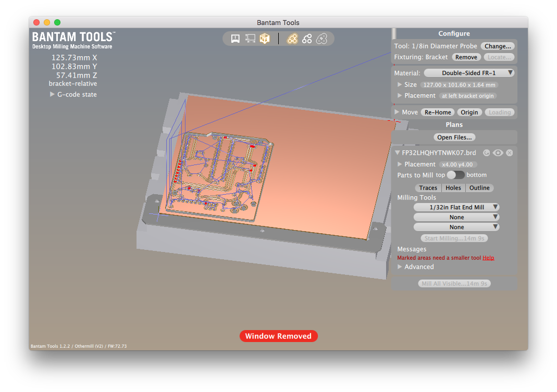Switch to the front machine view icon

point(235,39)
